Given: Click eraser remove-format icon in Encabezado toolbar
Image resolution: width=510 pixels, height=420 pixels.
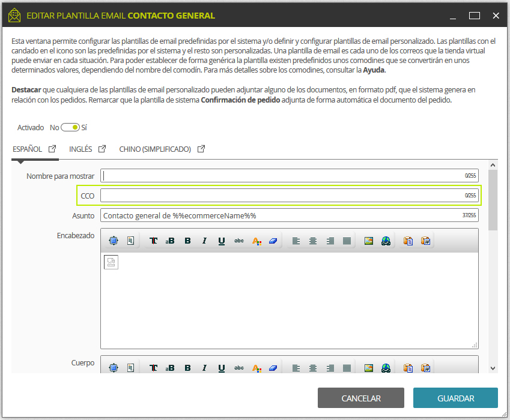Looking at the screenshot, I should (273, 241).
